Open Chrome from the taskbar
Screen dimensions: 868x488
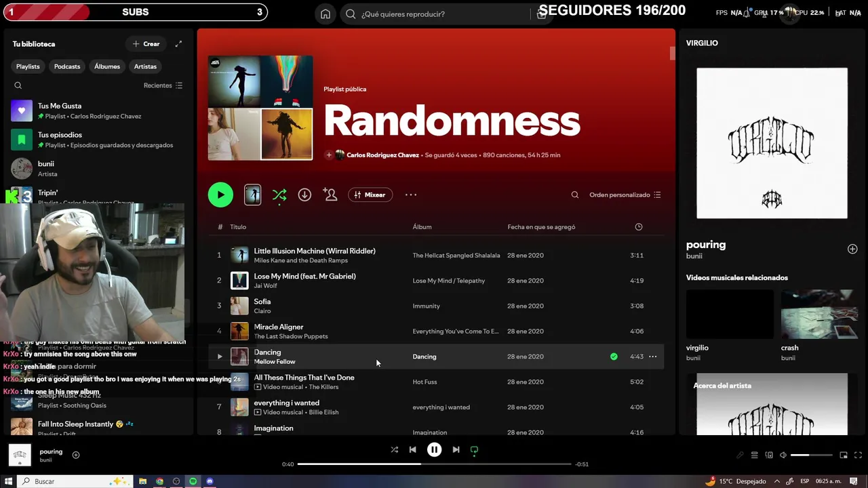coord(159,481)
